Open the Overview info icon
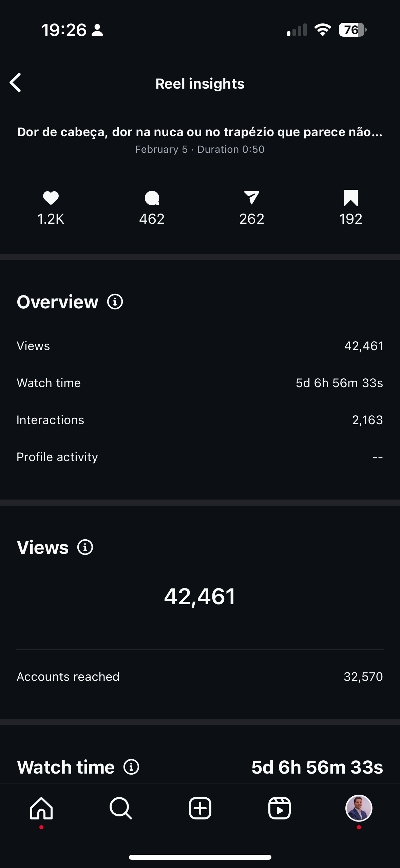This screenshot has width=400, height=868. click(115, 302)
